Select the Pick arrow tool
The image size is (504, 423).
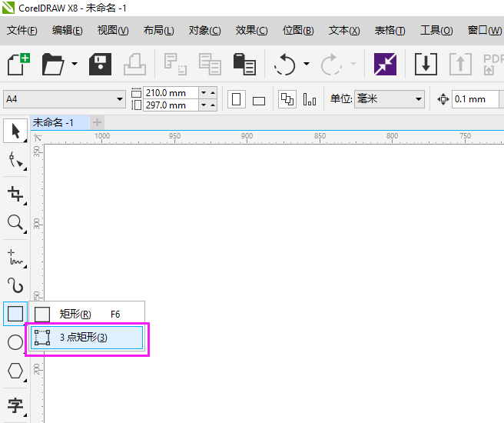click(x=15, y=131)
